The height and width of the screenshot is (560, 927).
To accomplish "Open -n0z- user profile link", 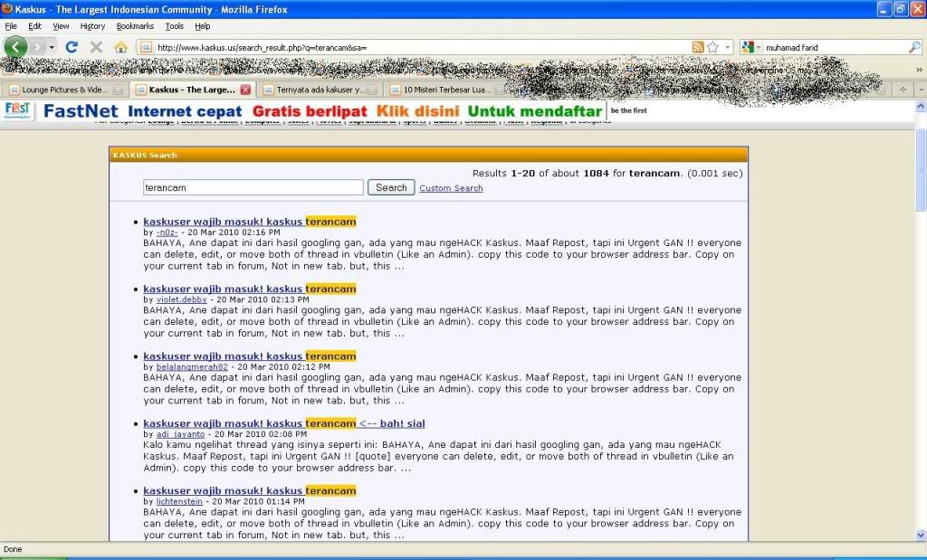I will (167, 233).
